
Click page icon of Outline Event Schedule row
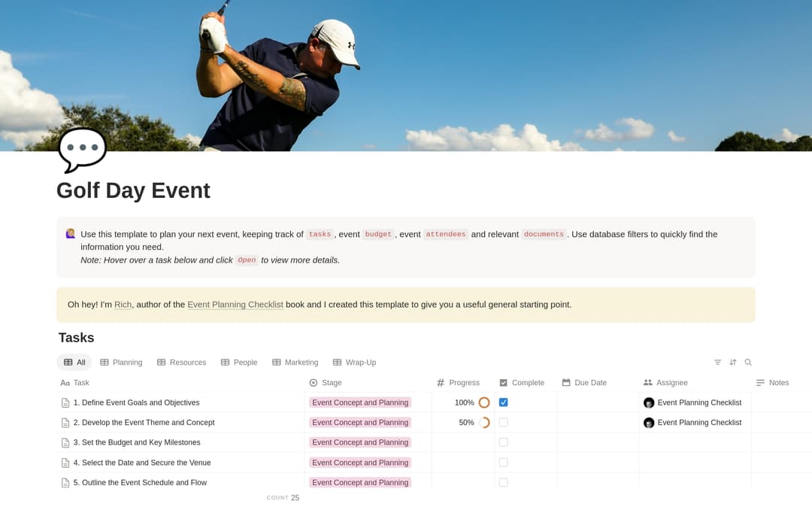point(65,483)
